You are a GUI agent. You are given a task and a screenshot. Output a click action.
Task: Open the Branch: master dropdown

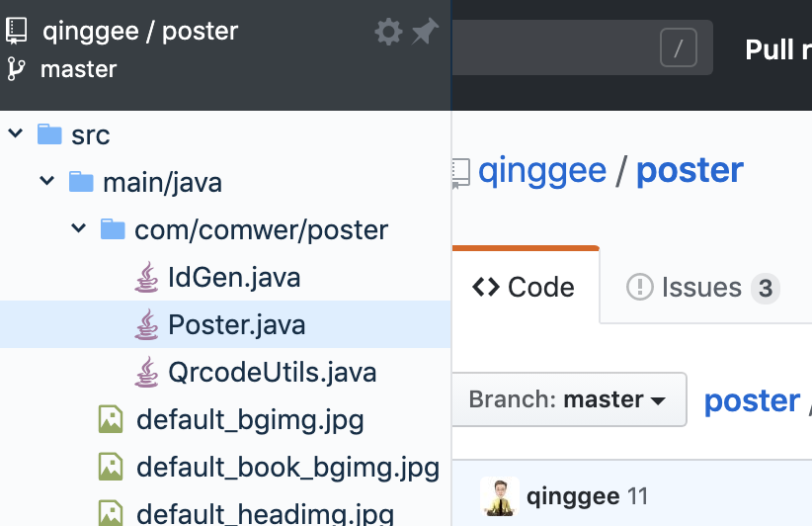coord(568,399)
